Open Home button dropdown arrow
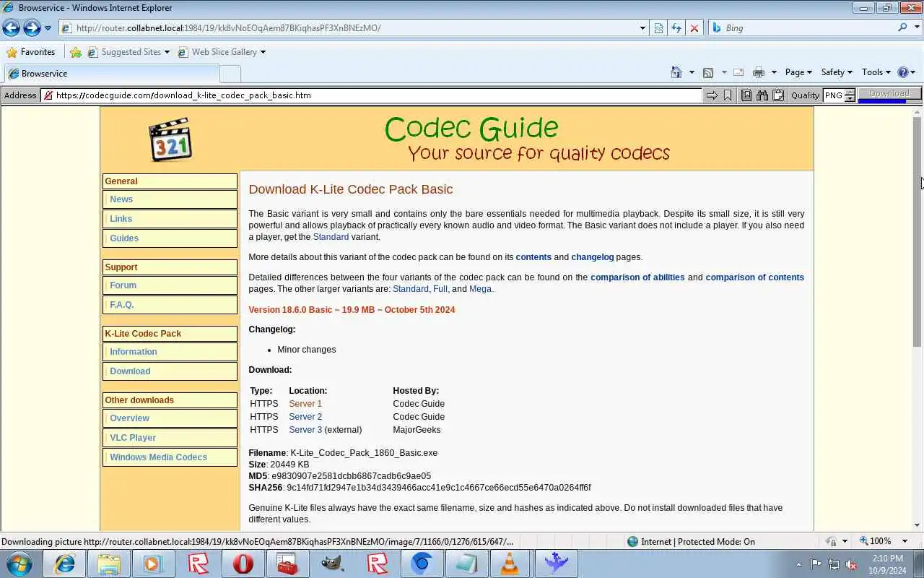This screenshot has height=578, width=924. pos(692,72)
